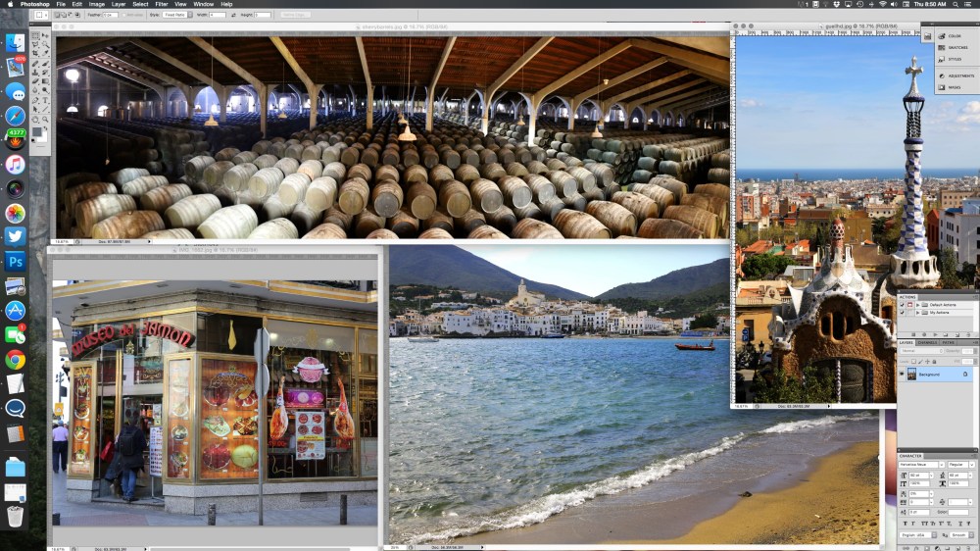
Task: Open the Window menu
Action: 203,4
